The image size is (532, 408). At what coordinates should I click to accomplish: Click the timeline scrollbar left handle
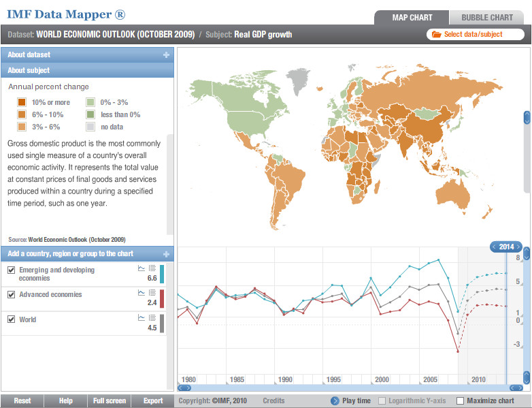point(184,388)
